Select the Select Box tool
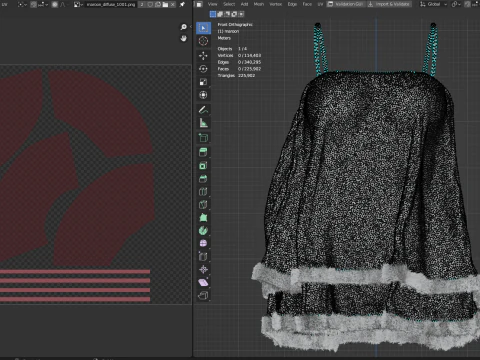480x360 pixels. pos(203,28)
